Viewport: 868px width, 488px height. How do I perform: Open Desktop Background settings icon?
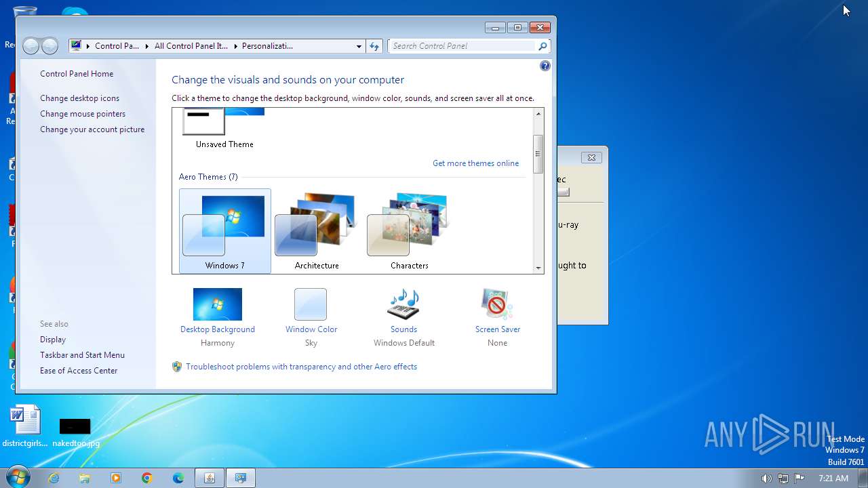(x=218, y=304)
